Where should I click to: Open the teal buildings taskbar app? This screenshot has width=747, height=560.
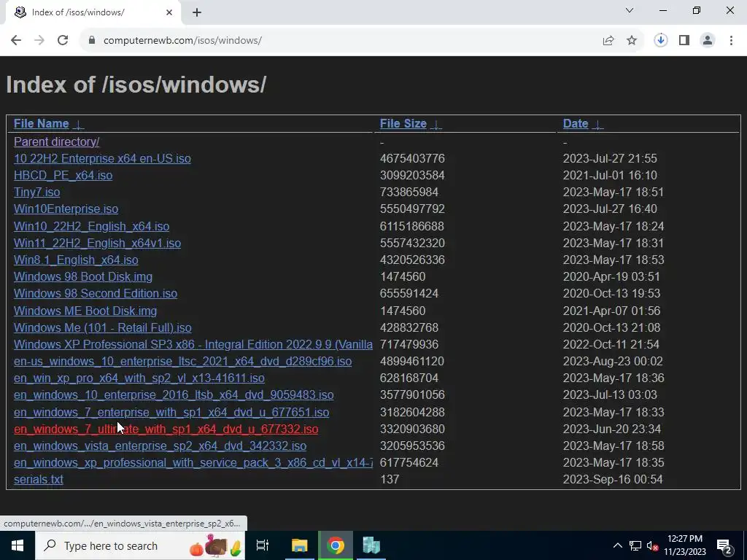[x=371, y=545]
